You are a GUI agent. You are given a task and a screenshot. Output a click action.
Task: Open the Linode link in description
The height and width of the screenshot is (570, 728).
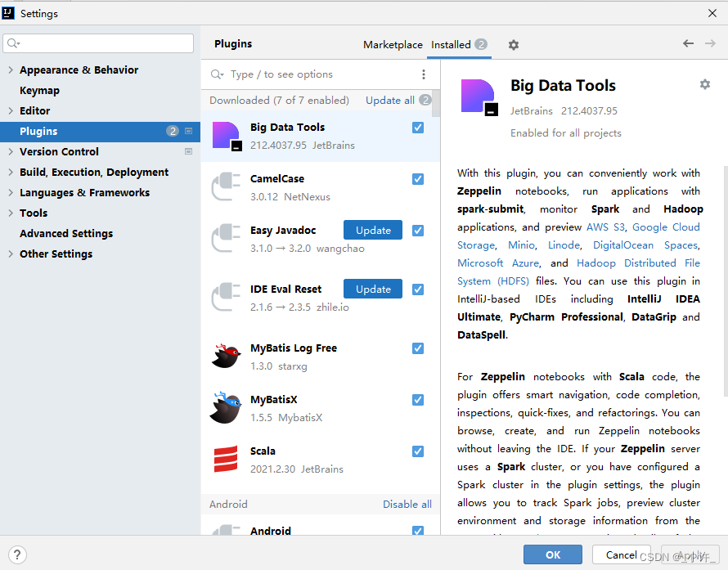coord(564,245)
